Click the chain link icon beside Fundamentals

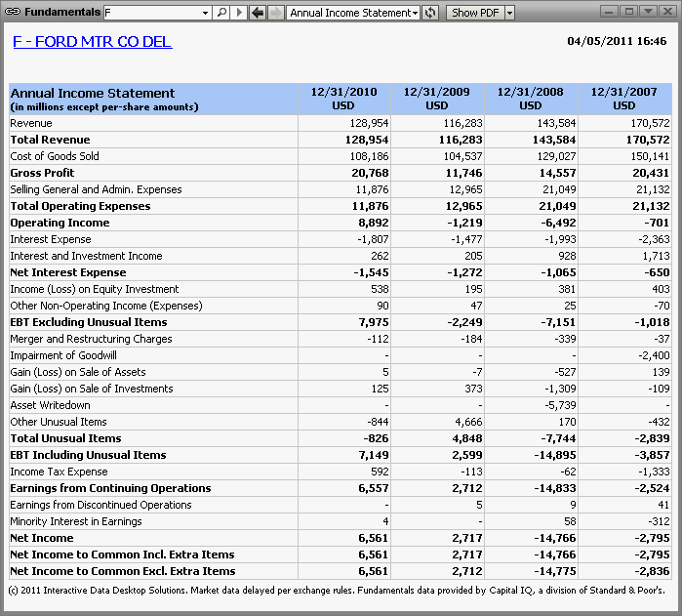[13, 12]
